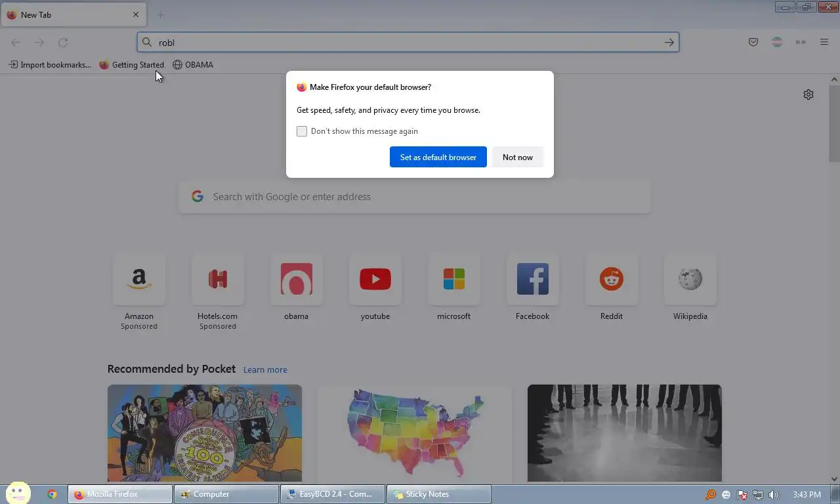Click the page vertical scrollbar thumb

click(x=834, y=123)
